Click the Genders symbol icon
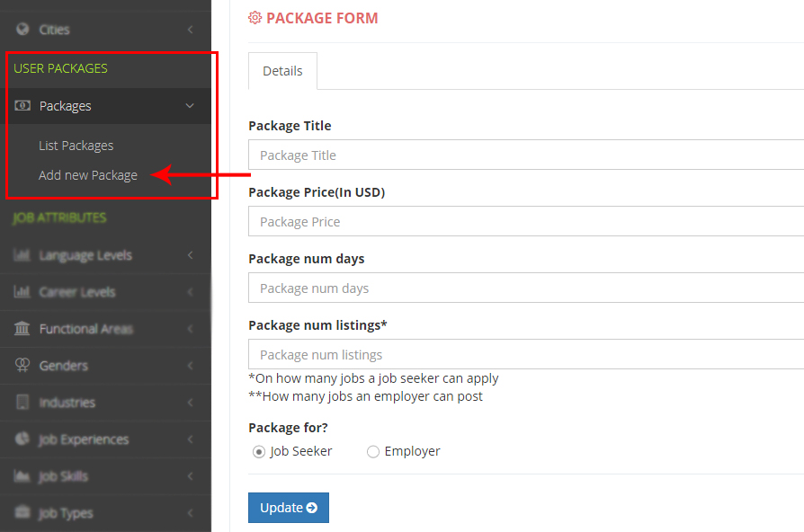The height and width of the screenshot is (532, 804). tap(22, 366)
